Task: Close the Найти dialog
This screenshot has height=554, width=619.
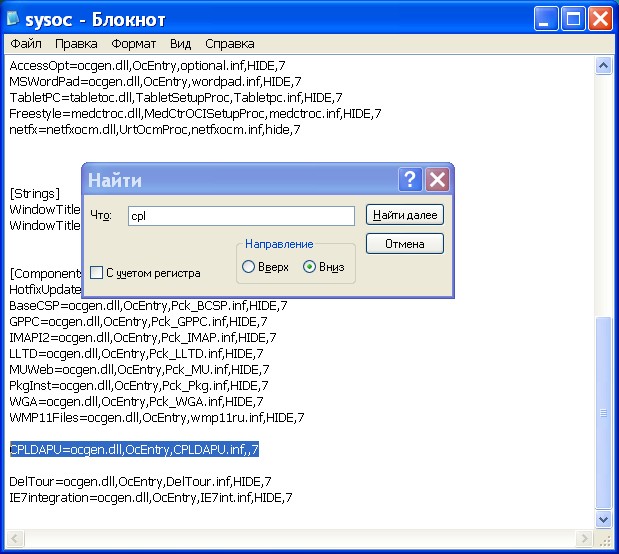Action: tap(437, 180)
